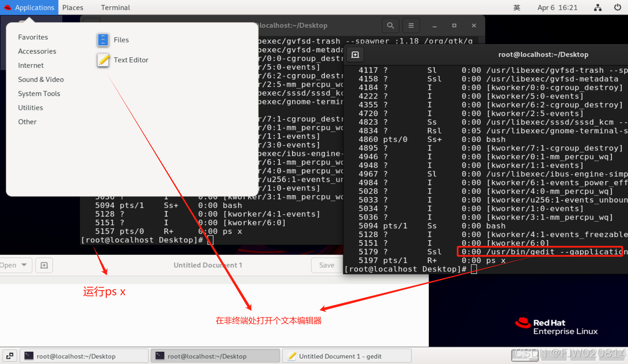Open the terminal hamburger menu

(411, 25)
